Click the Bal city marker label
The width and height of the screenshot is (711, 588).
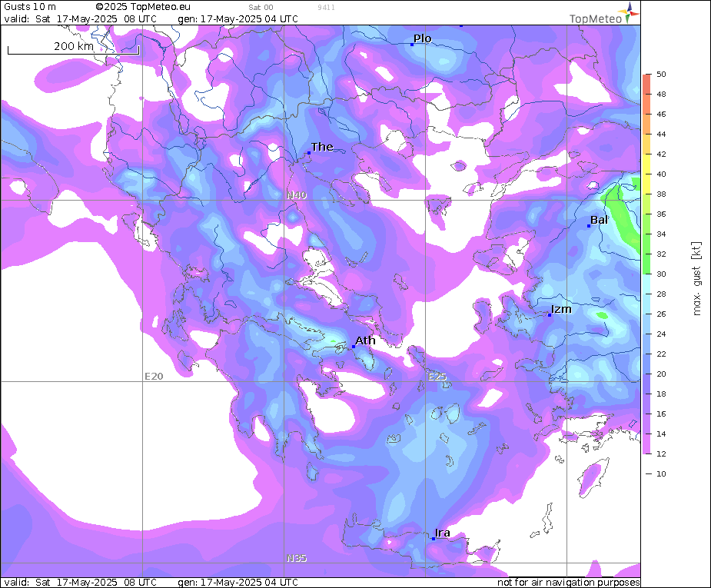599,221
